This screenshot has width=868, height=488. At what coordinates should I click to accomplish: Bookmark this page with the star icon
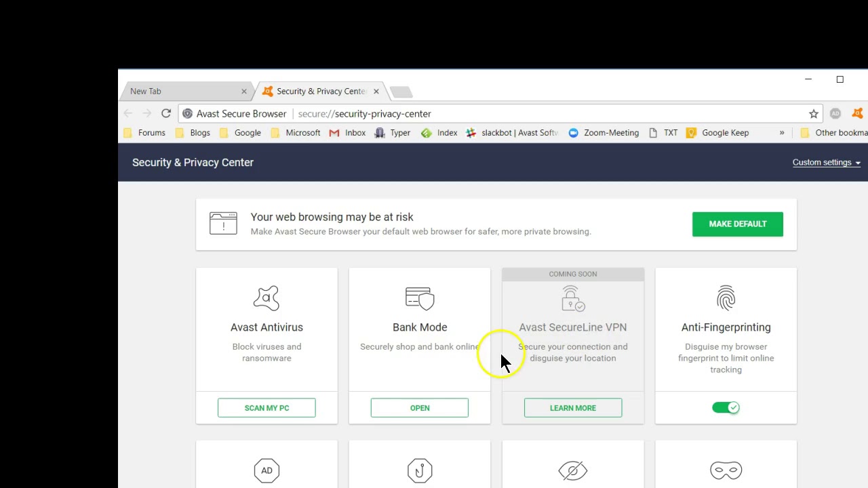[x=814, y=114]
